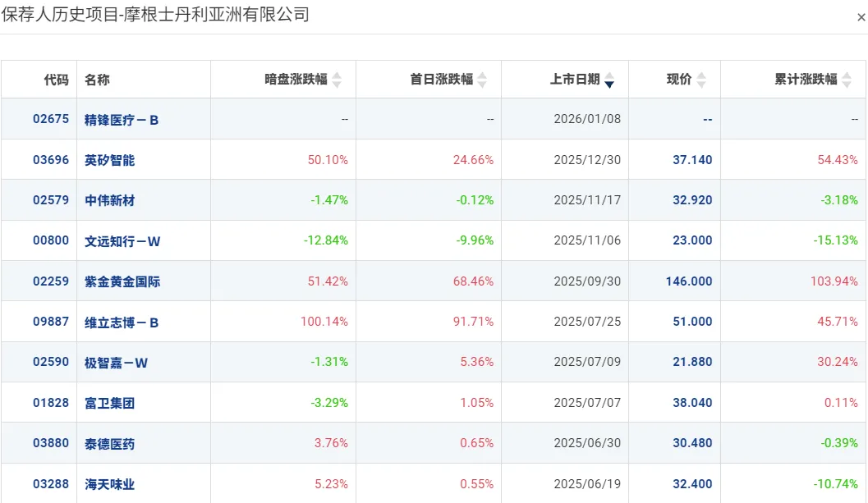The height and width of the screenshot is (503, 868).
Task: Open 精锋医疗－B stock page
Action: click(x=122, y=120)
